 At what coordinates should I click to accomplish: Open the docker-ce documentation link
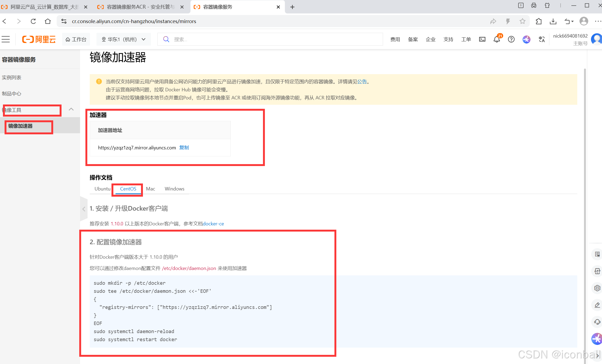[x=213, y=224]
